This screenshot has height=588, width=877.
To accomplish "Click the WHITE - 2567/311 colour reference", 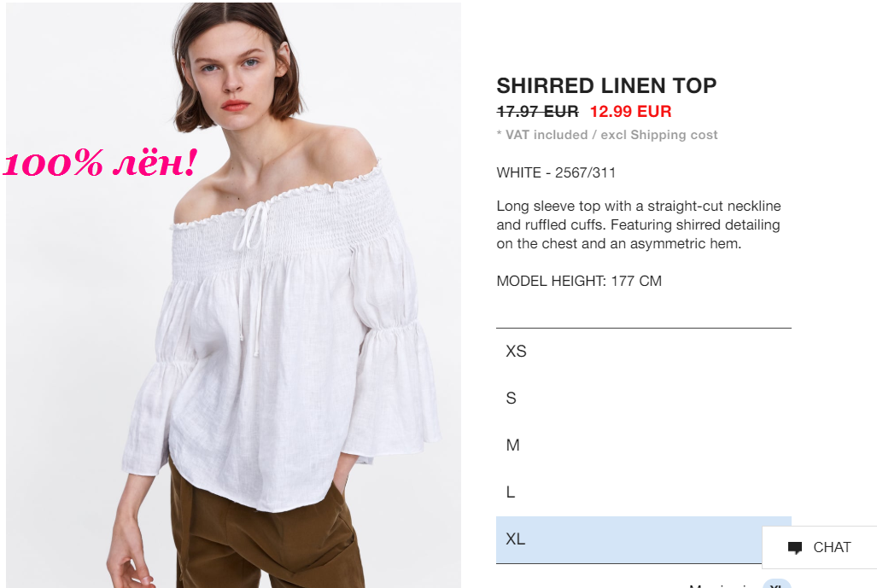I will pyautogui.click(x=556, y=172).
